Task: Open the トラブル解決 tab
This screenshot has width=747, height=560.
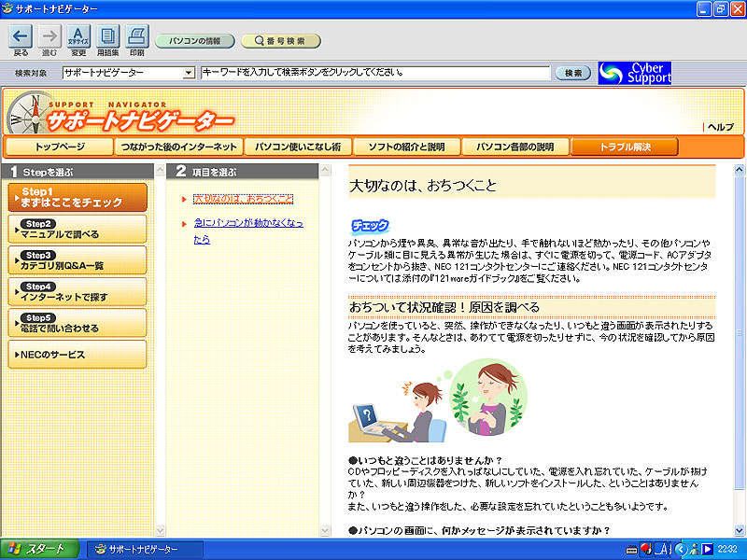Action: [625, 147]
